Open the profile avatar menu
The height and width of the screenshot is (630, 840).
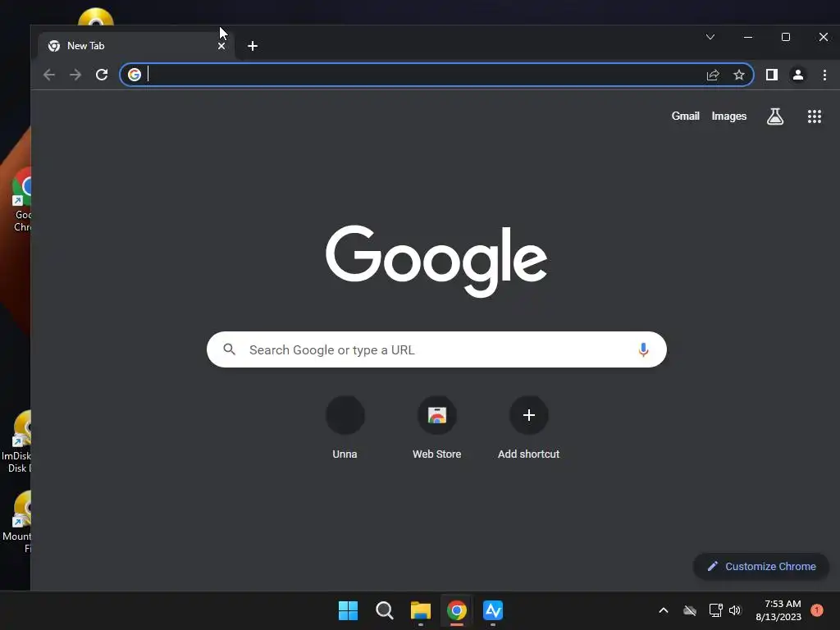pos(797,75)
